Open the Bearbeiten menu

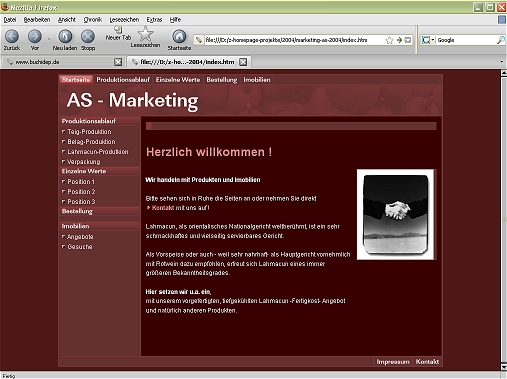[37, 20]
